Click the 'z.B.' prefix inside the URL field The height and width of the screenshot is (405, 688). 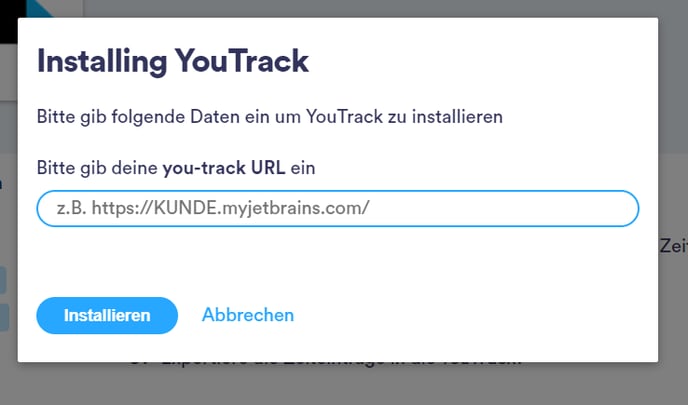(x=72, y=208)
